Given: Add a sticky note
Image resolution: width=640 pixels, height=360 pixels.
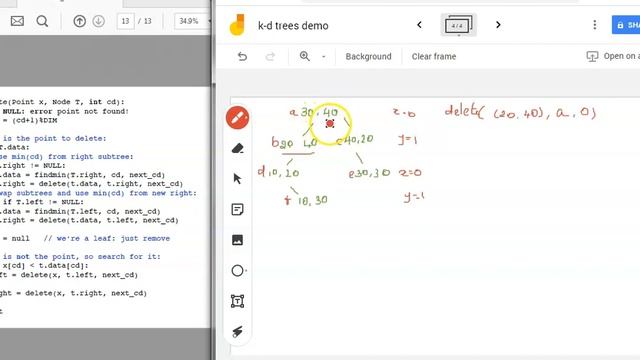Looking at the screenshot, I should [x=237, y=209].
